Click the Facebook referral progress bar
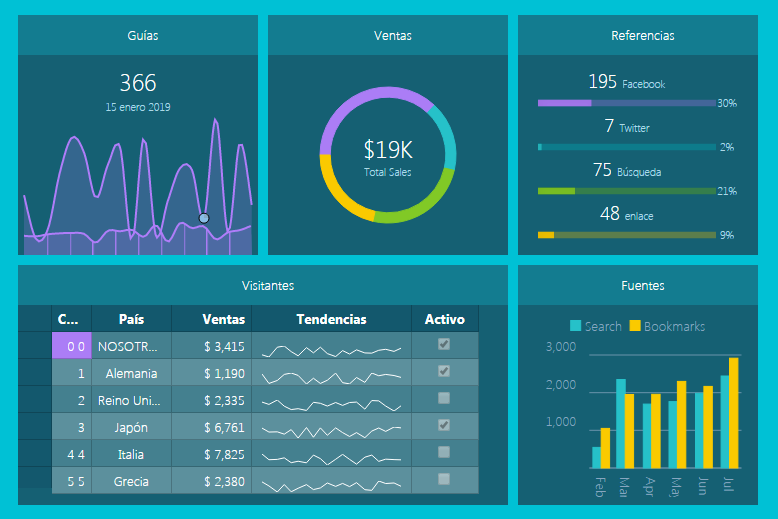The image size is (778, 519). click(x=626, y=103)
